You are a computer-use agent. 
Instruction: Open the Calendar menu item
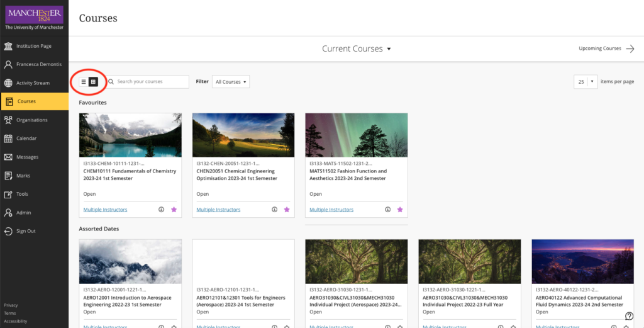click(34, 139)
